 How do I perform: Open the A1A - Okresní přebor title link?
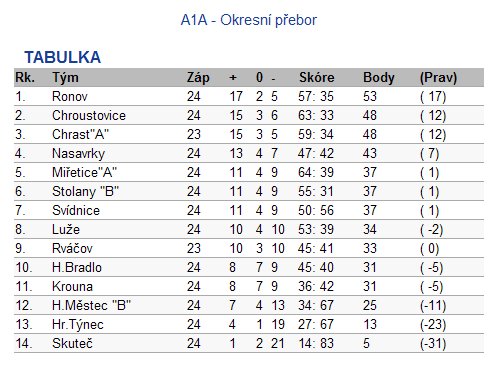(x=249, y=20)
